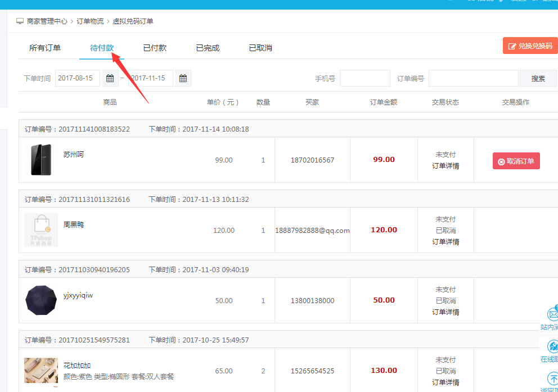Open the 已完成 orders tab
This screenshot has height=392, width=558.
pyautogui.click(x=208, y=48)
